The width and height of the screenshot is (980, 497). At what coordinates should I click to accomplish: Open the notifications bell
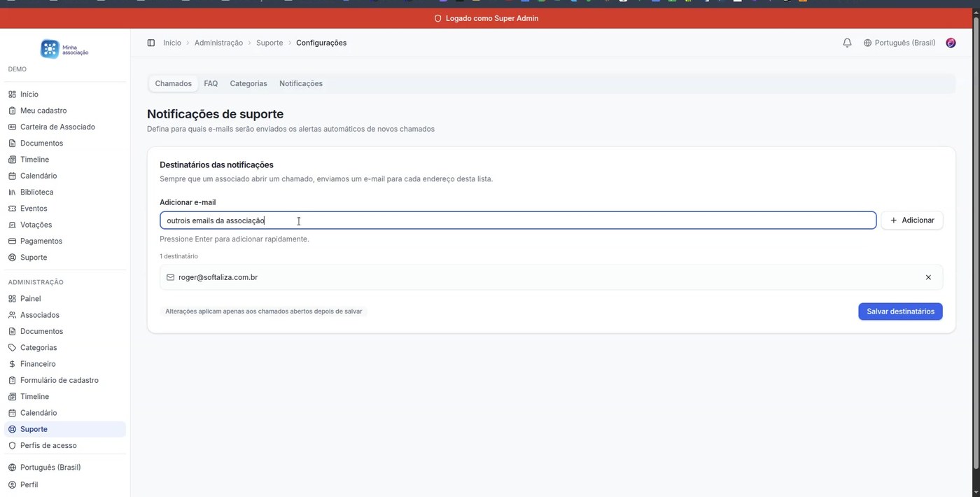[847, 42]
